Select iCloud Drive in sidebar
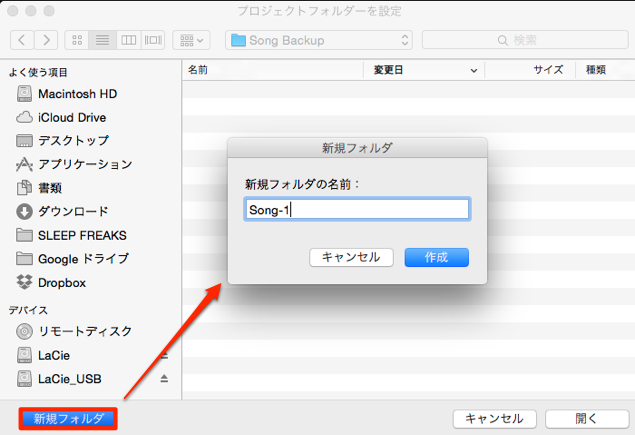This screenshot has height=435, width=635. [61, 117]
